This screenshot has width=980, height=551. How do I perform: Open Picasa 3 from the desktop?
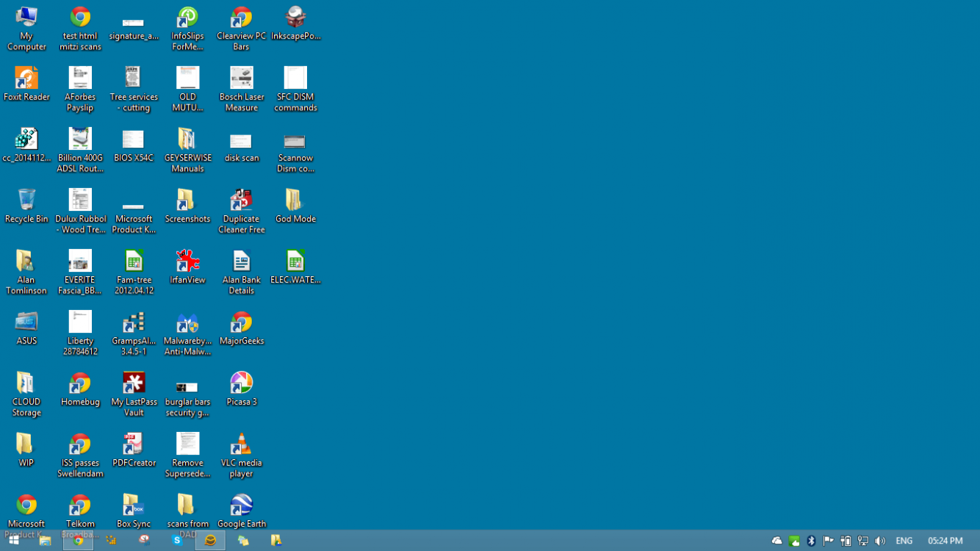click(241, 383)
